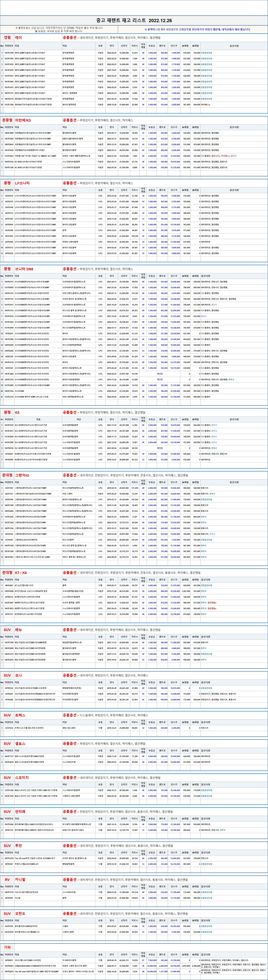This screenshot has width=268, height=980.
Task: Select the '쏘나타 DN8' model name cell
Action: pos(38,269)
